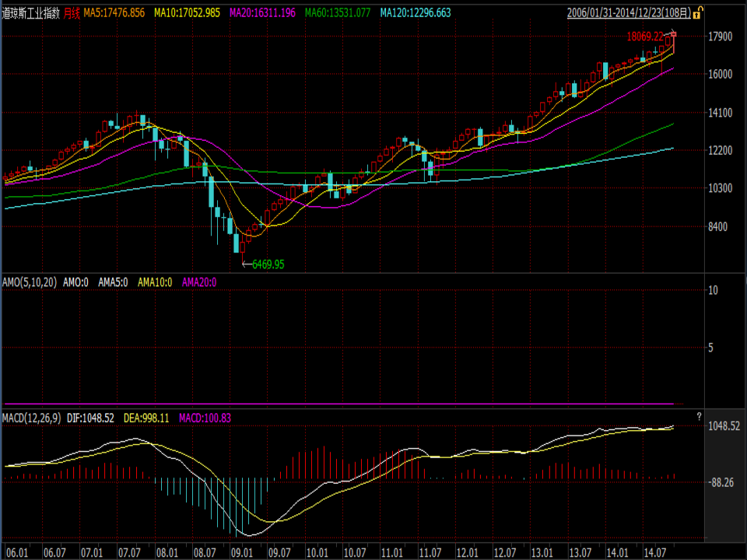Click the 10.01 time axis marker
The image size is (747, 560).
(317, 553)
